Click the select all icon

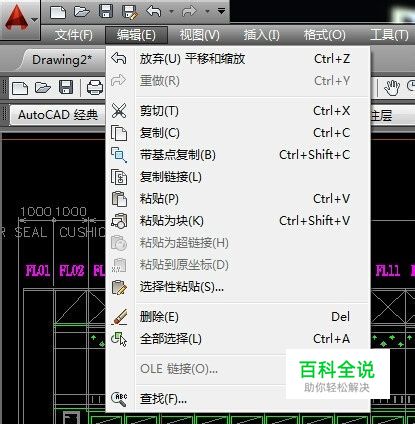click(x=119, y=339)
